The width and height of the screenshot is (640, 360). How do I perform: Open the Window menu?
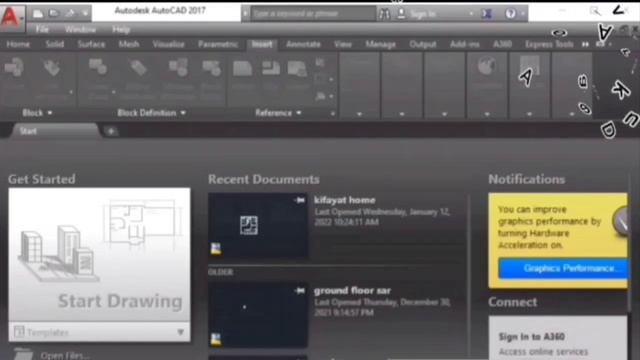click(x=80, y=29)
